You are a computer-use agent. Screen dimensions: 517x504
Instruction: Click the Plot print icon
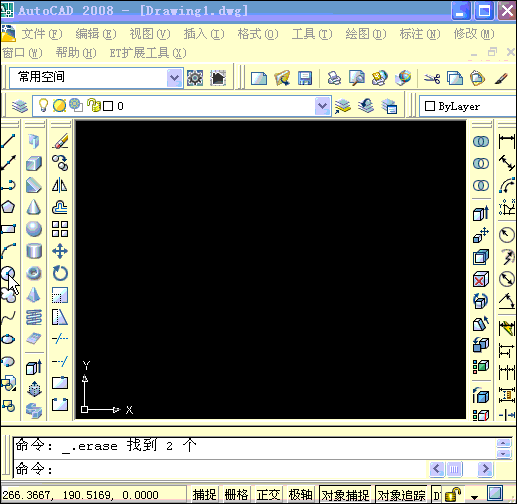pyautogui.click(x=334, y=78)
